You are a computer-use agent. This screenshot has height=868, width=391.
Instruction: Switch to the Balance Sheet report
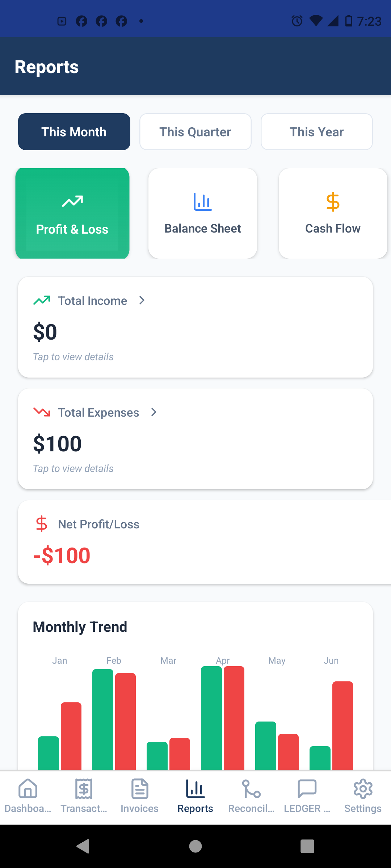point(203,213)
